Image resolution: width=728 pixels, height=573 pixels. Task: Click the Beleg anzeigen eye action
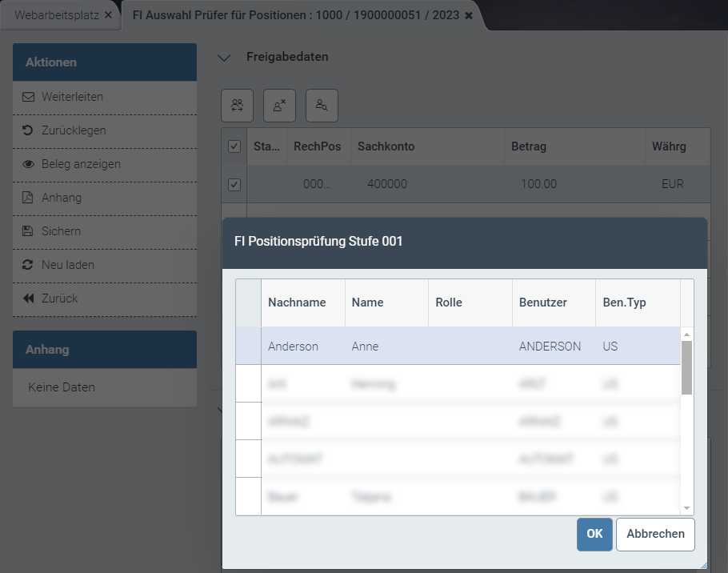coord(80,164)
